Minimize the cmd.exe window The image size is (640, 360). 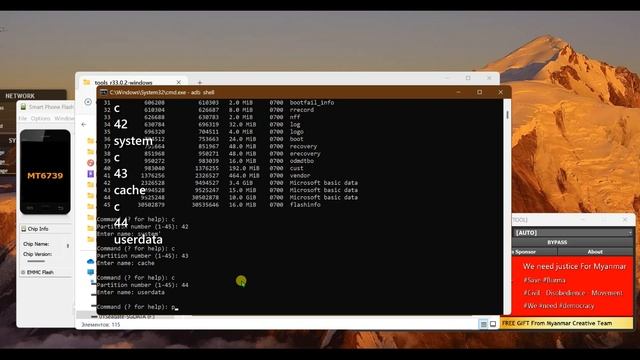click(458, 92)
